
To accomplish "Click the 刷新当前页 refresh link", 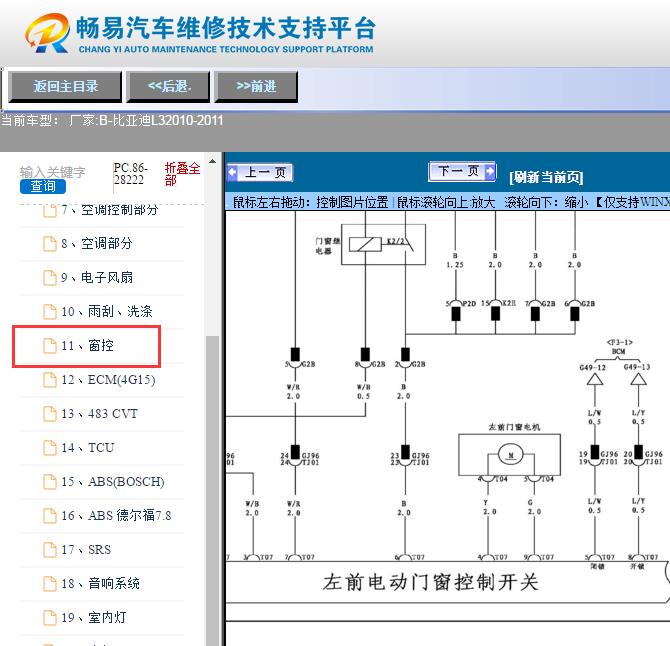I will [546, 177].
